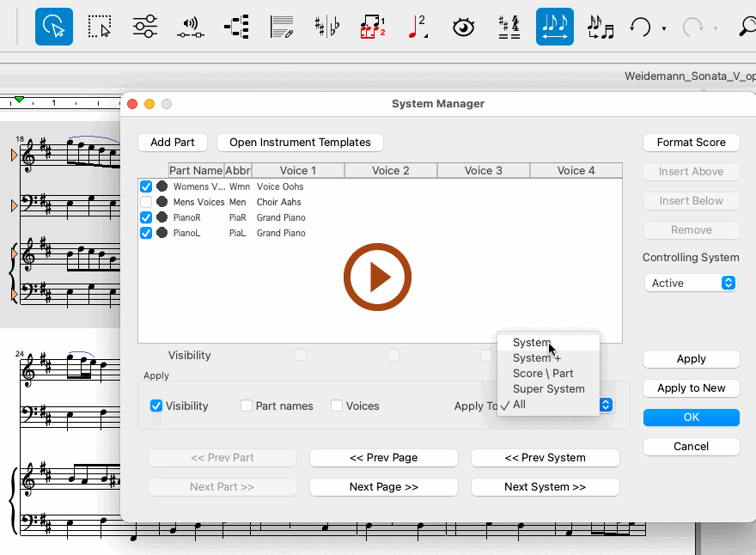The width and height of the screenshot is (756, 555).
Task: Select the arrow pointer tool in the toolbar
Action: point(54,27)
